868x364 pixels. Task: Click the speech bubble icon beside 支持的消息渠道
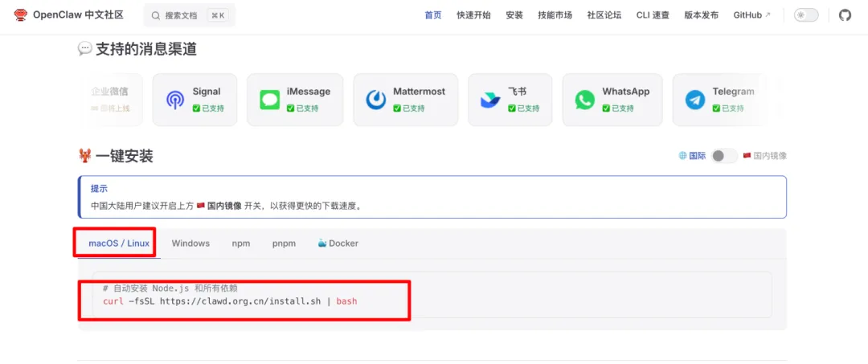(84, 49)
